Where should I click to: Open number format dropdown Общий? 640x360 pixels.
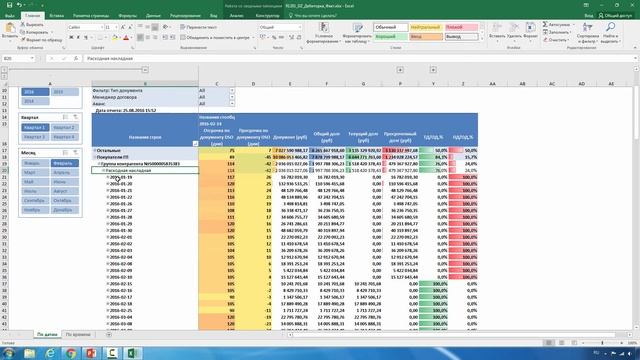(280, 27)
